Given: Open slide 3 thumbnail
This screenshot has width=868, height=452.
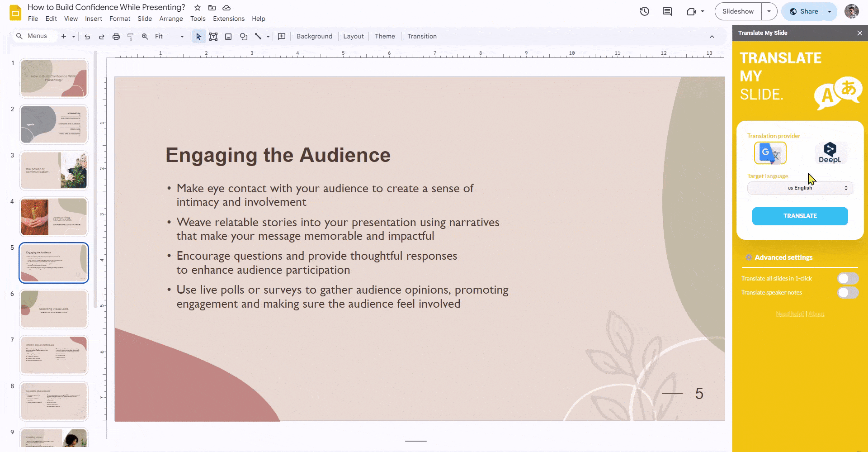Looking at the screenshot, I should (53, 171).
